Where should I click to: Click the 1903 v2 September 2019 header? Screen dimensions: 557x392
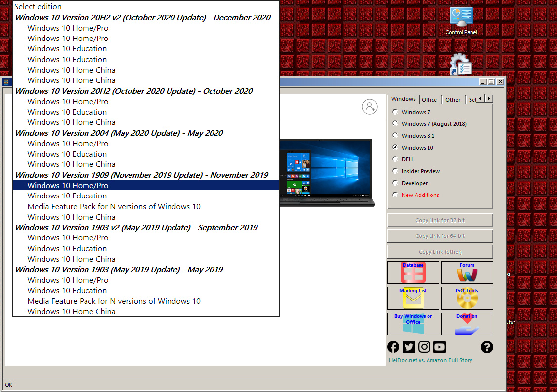click(146, 228)
